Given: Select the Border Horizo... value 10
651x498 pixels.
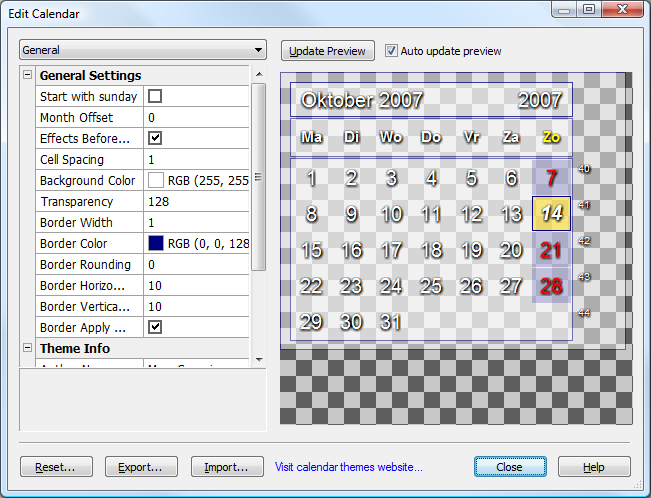Looking at the screenshot, I should pos(196,286).
